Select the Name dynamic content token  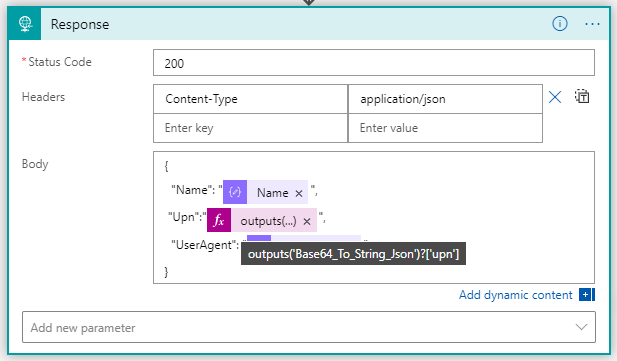pyautogui.click(x=272, y=193)
